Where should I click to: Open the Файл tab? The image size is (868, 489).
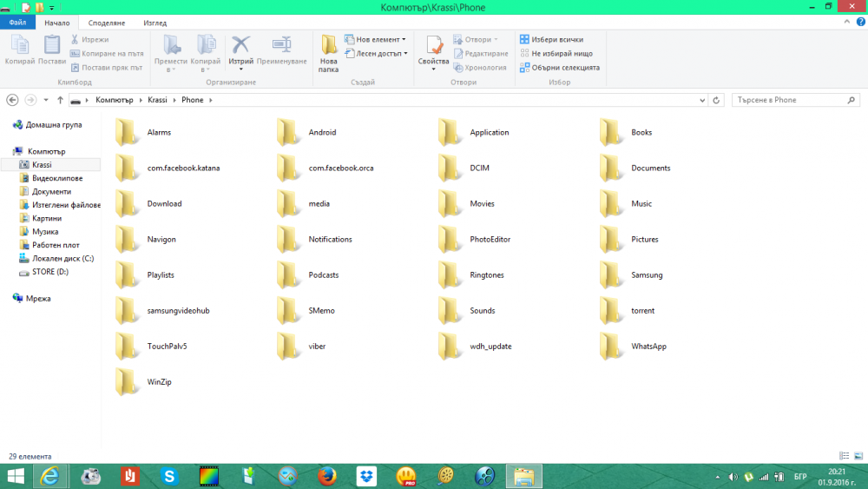click(x=17, y=23)
